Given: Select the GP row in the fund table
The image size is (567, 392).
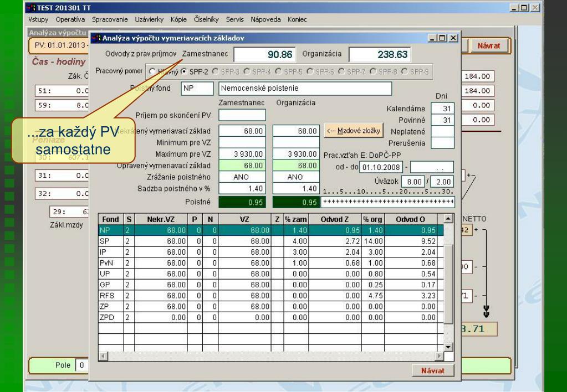Looking at the screenshot, I should pyautogui.click(x=271, y=285).
